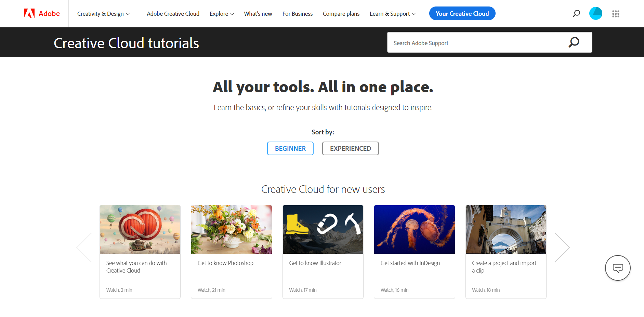Go to previous carousel slide

point(84,248)
